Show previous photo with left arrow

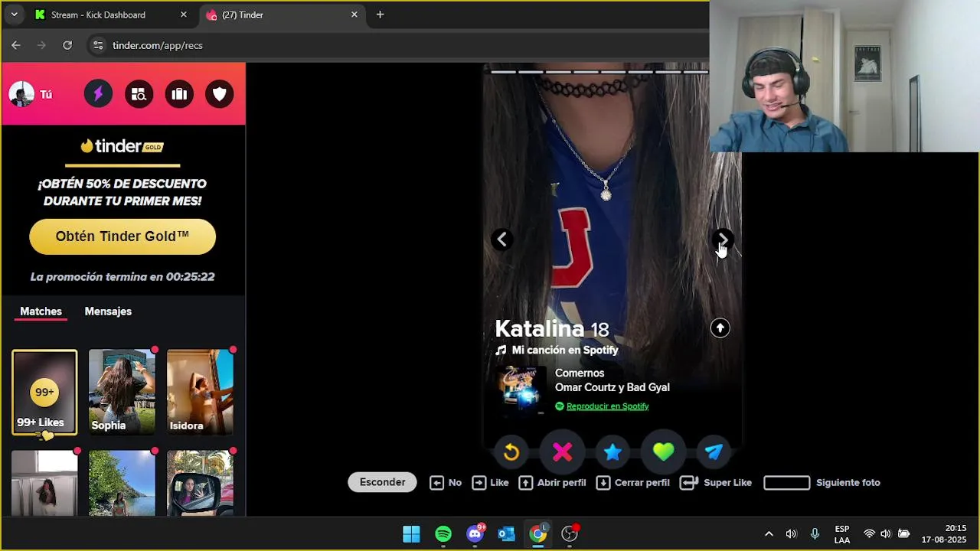501,240
